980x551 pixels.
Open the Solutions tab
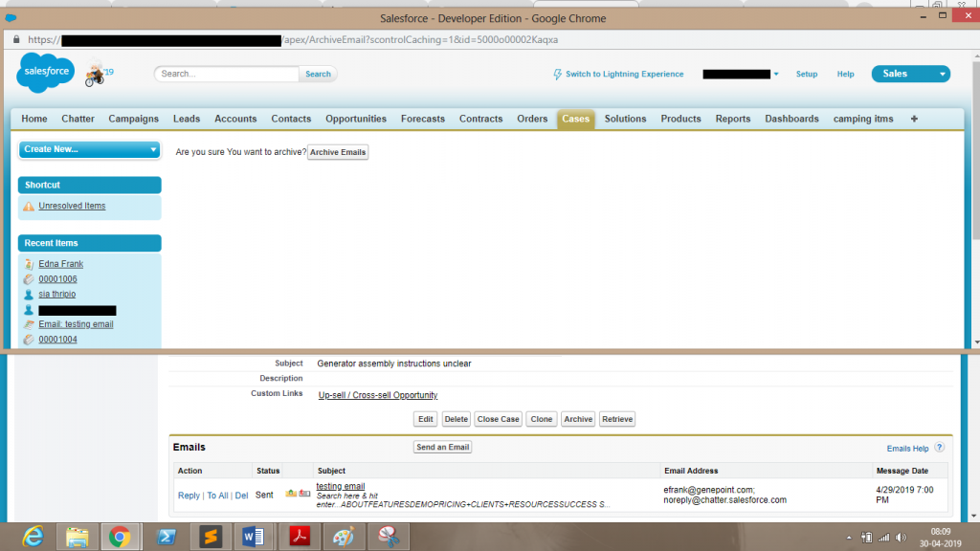tap(625, 119)
